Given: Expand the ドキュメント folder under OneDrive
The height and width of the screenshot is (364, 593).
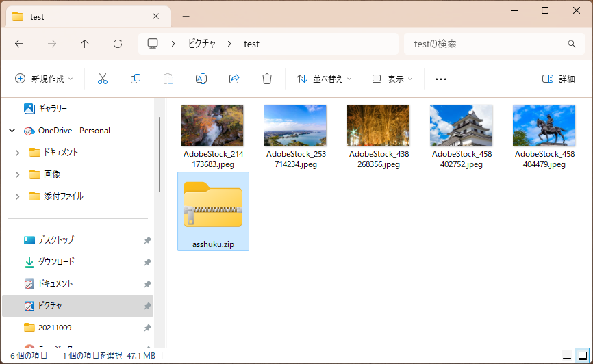Looking at the screenshot, I should (17, 153).
